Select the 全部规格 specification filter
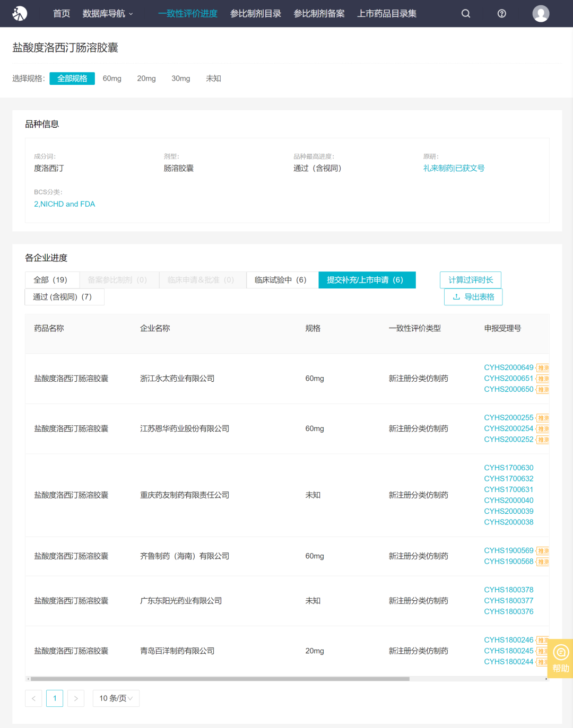The width and height of the screenshot is (573, 728). click(x=72, y=78)
